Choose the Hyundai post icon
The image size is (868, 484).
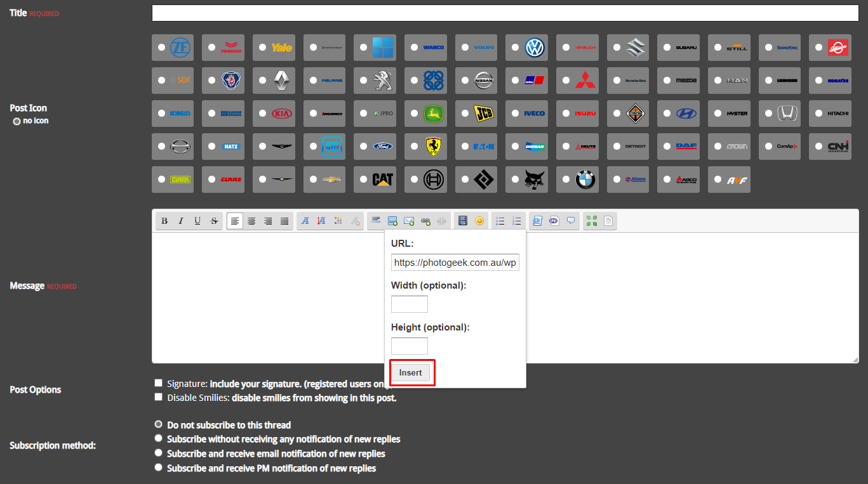[667, 114]
